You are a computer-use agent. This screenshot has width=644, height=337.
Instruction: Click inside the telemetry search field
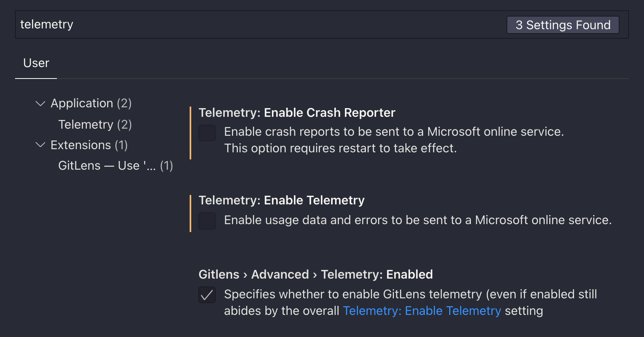158,24
